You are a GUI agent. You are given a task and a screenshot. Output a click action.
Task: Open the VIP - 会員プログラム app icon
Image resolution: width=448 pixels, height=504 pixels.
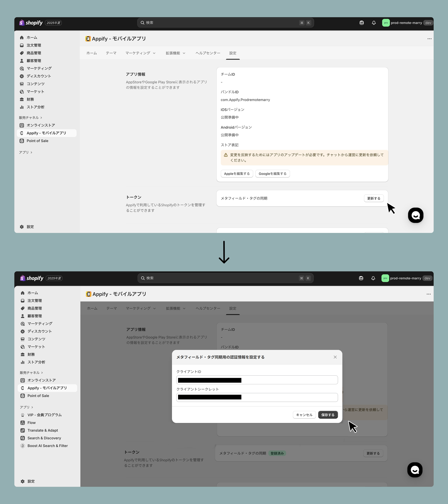coord(22,415)
